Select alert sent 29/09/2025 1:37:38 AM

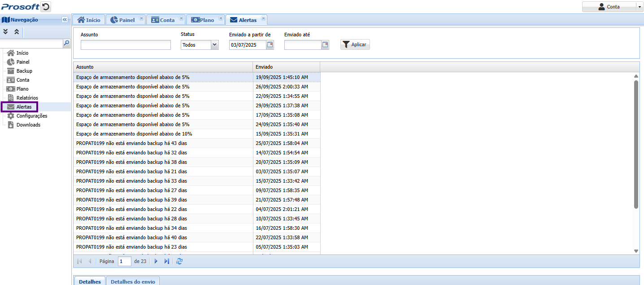(x=197, y=105)
